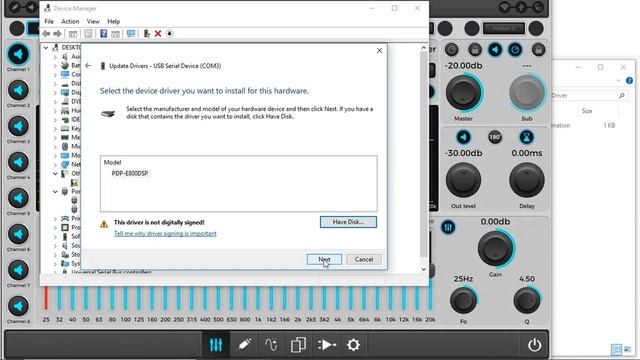Select the PDP-E800DSP model entry

pos(130,173)
